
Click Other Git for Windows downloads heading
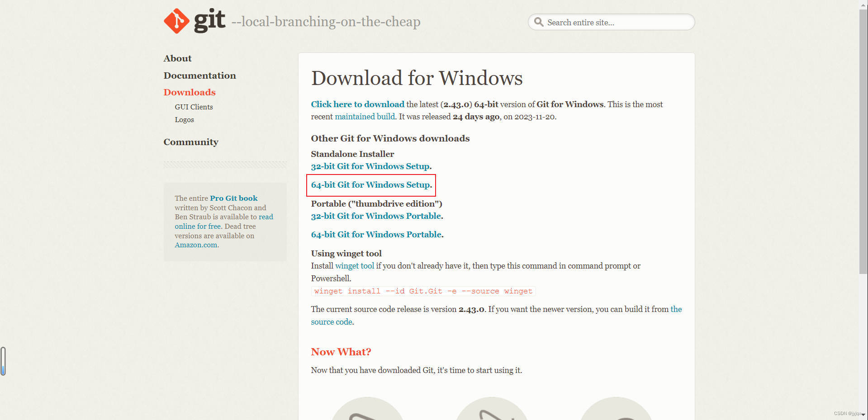tap(390, 138)
